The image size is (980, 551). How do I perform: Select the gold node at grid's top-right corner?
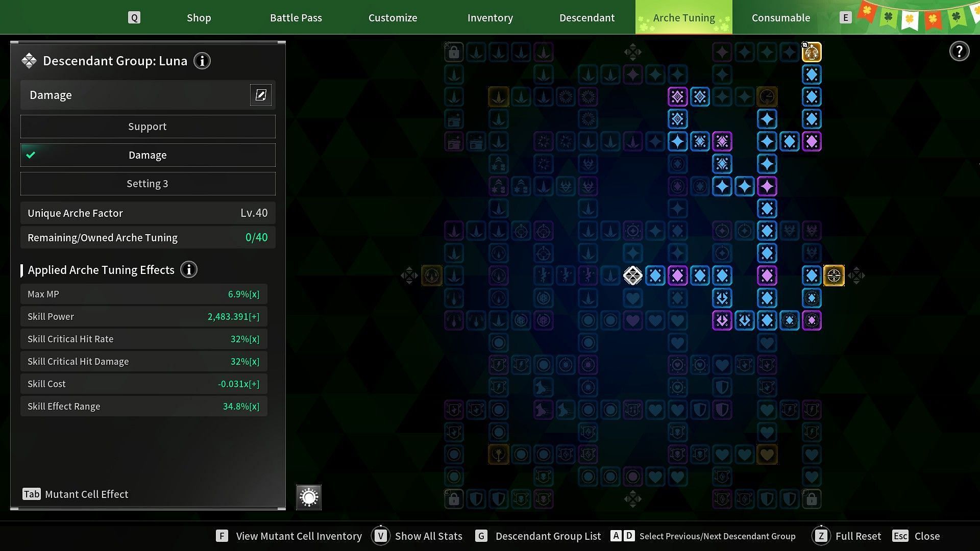812,52
